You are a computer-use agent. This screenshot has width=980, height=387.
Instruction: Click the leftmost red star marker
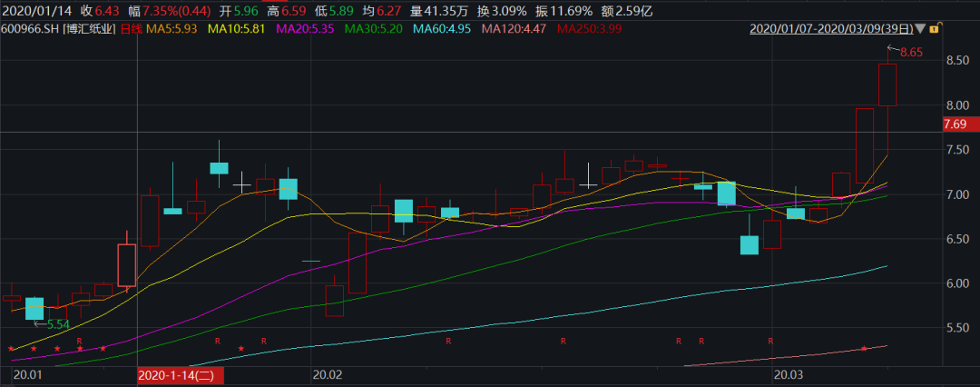pyautogui.click(x=11, y=348)
